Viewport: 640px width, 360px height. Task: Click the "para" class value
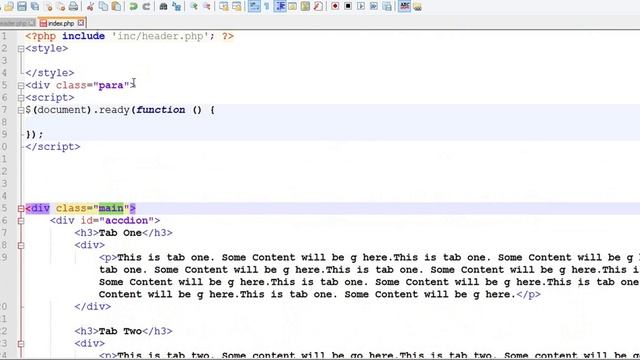[111, 85]
